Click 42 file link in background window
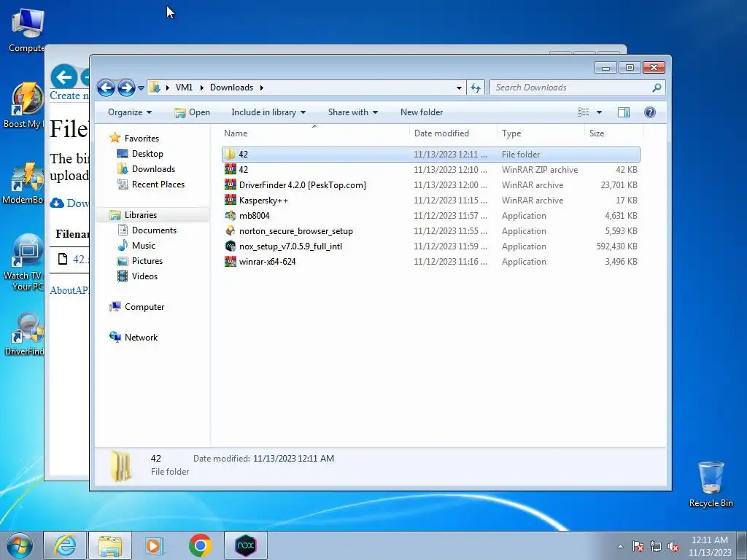 (80, 260)
